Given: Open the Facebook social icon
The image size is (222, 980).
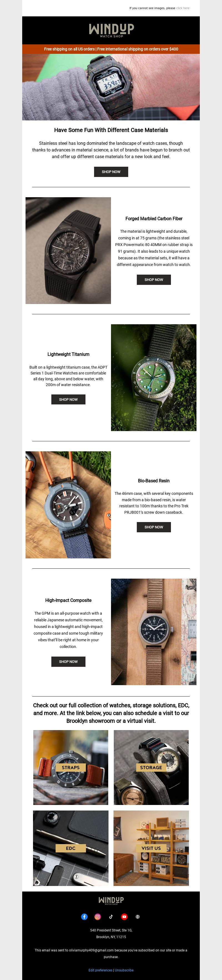Looking at the screenshot, I should point(85,916).
